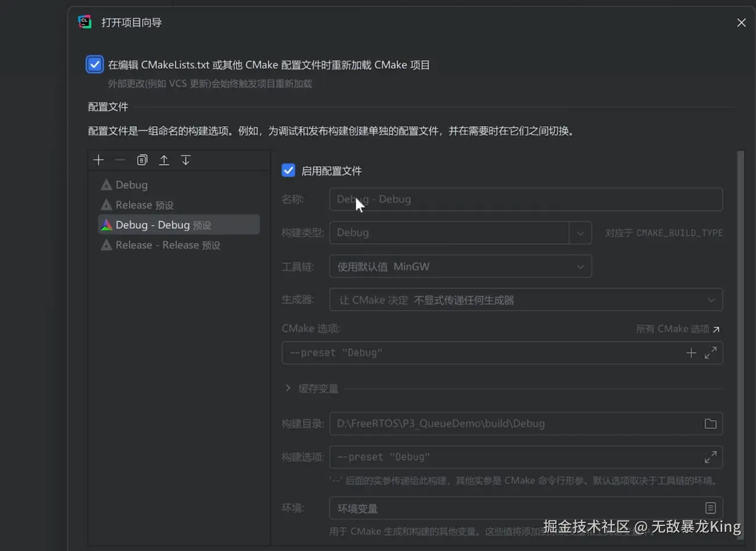The height and width of the screenshot is (551, 756).
Task: Open the environment variables editor icon
Action: [711, 508]
